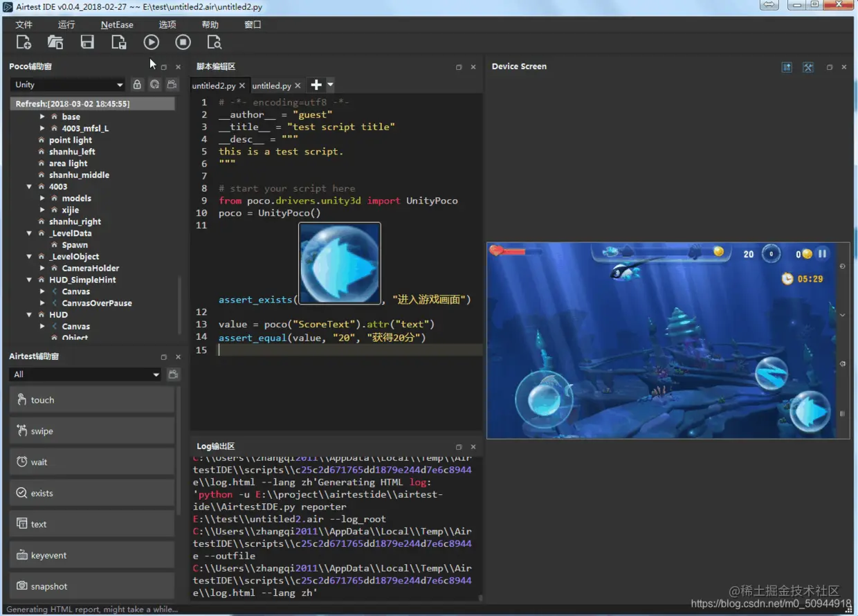This screenshot has height=616, width=858.
Task: Open the NetEase menu
Action: pyautogui.click(x=117, y=24)
